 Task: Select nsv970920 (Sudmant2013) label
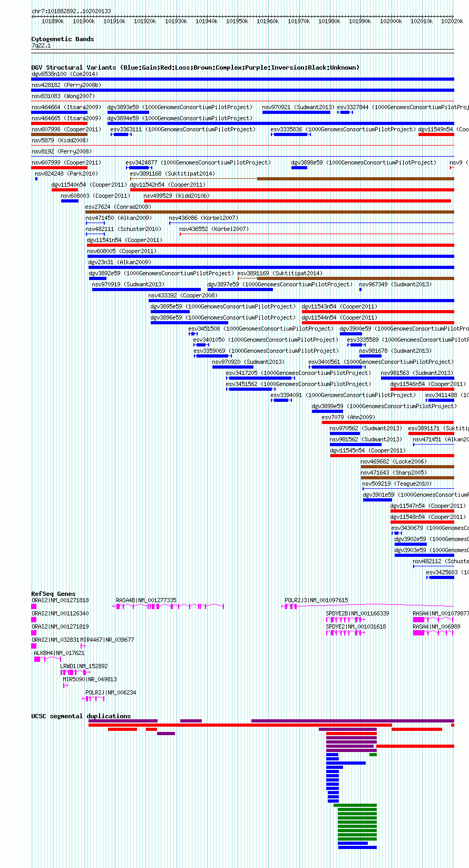coord(248,362)
